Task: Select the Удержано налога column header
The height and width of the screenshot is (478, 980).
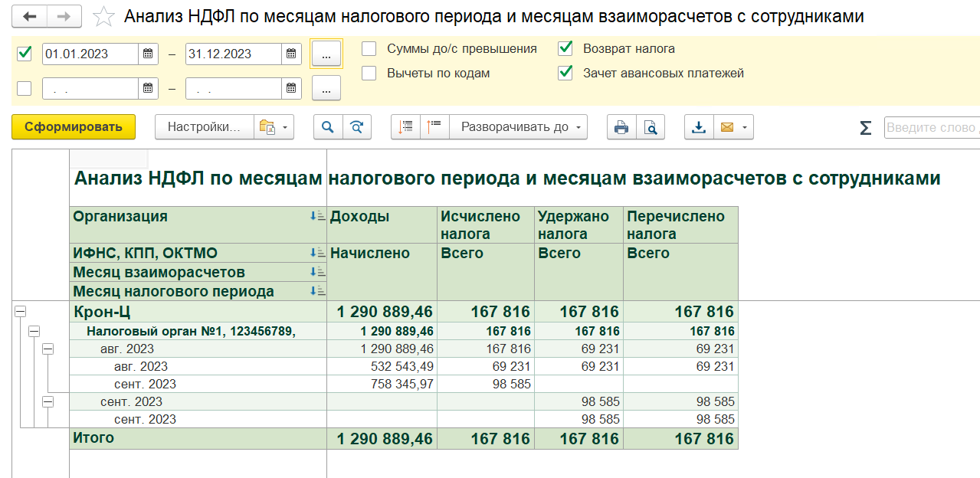Action: (578, 225)
